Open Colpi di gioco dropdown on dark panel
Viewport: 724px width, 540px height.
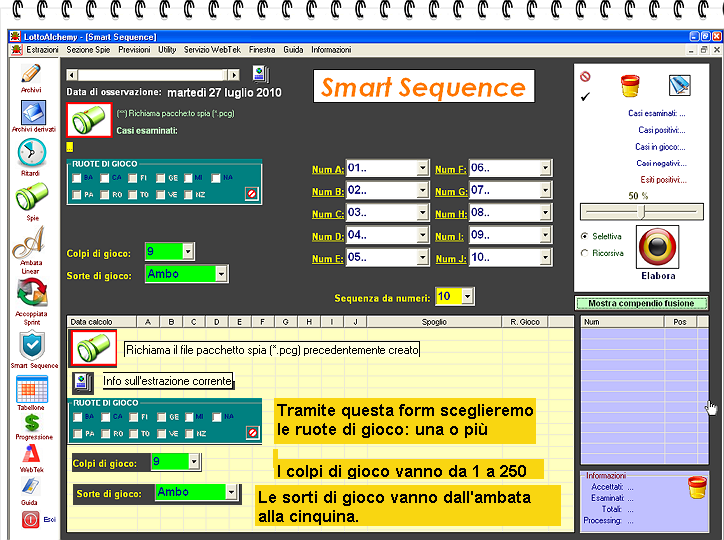(x=187, y=252)
